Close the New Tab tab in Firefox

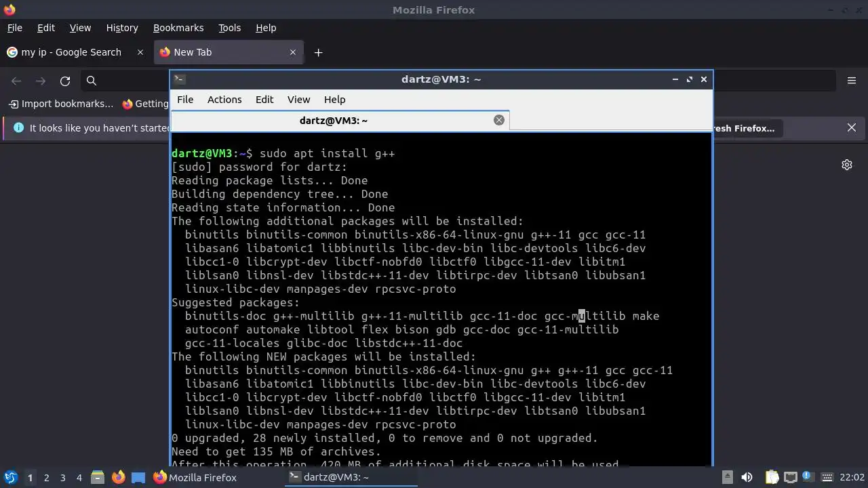pos(293,52)
